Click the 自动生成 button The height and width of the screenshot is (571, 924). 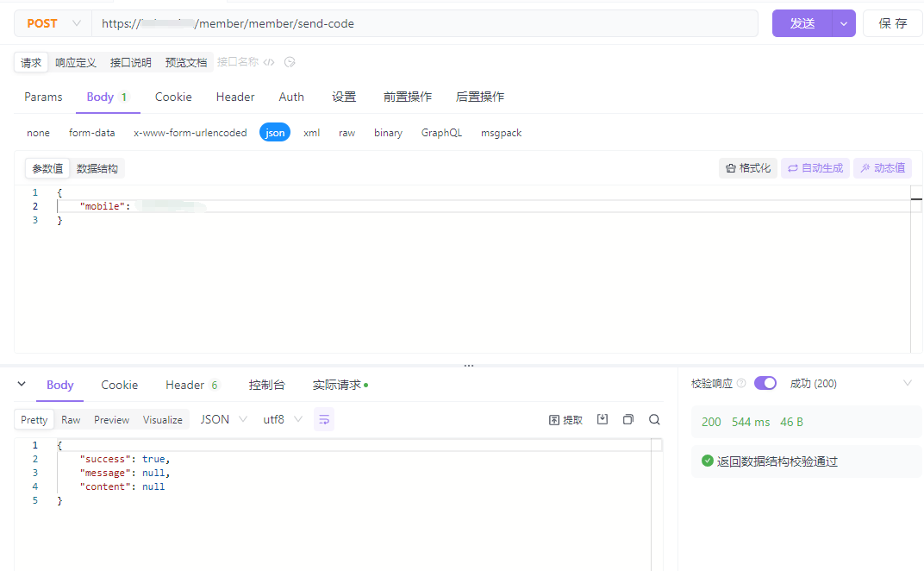point(815,168)
